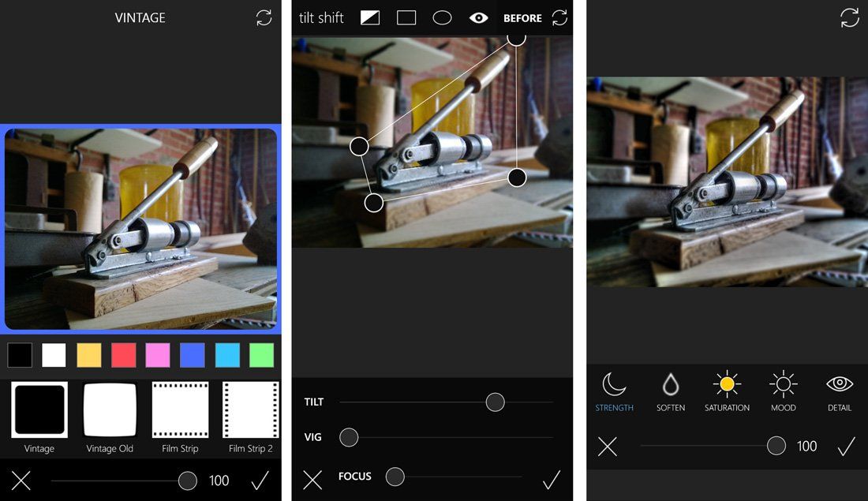Click the refresh icon above the Vintage panel
868x501 pixels.
(262, 17)
